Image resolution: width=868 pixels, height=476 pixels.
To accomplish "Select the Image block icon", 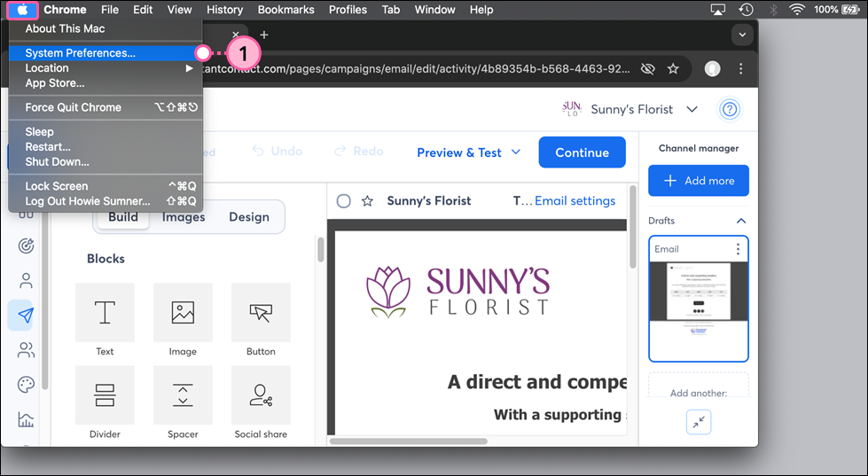I will point(183,313).
